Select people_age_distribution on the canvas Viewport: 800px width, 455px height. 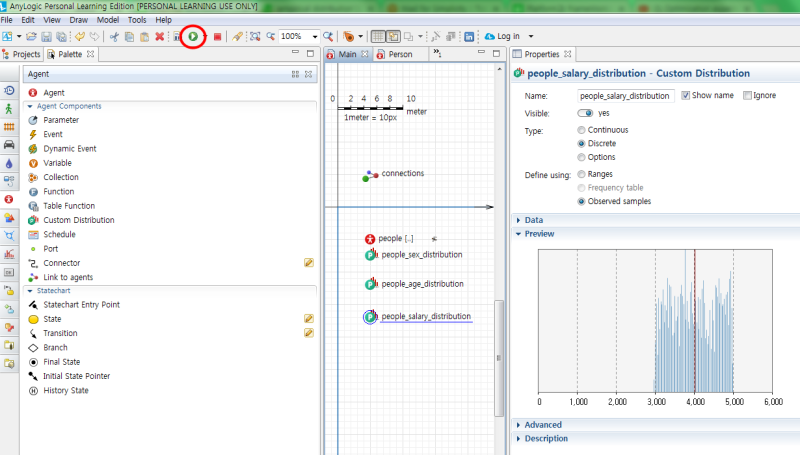coord(414,284)
